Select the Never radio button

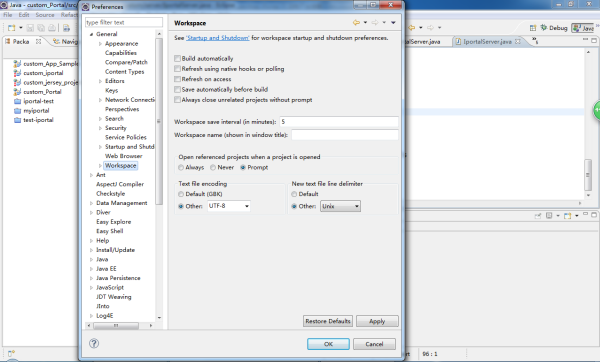(x=213, y=168)
